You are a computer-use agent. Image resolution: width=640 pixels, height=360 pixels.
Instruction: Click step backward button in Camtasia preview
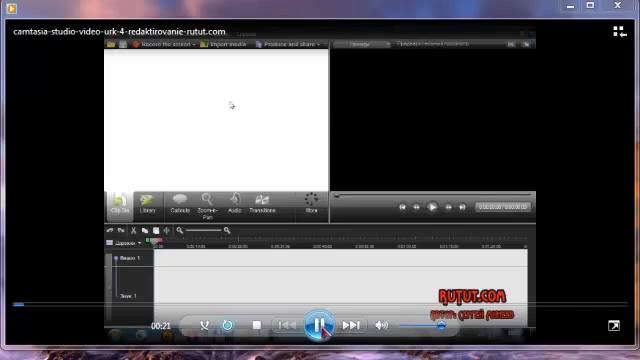pyautogui.click(x=416, y=207)
